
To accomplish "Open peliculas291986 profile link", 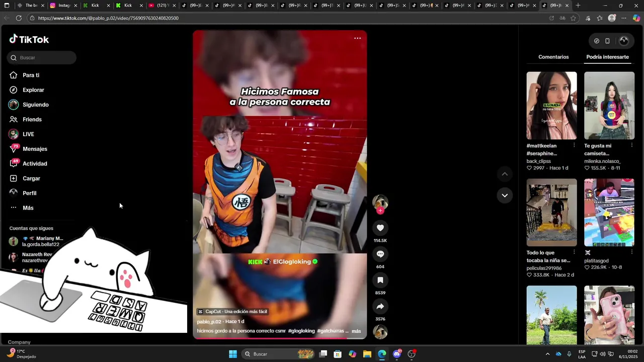I will pos(544,268).
